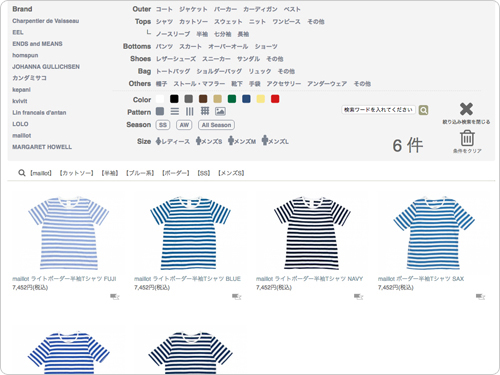500x375 pixels.
Task: Pick the white color swatch
Action: pos(160,99)
